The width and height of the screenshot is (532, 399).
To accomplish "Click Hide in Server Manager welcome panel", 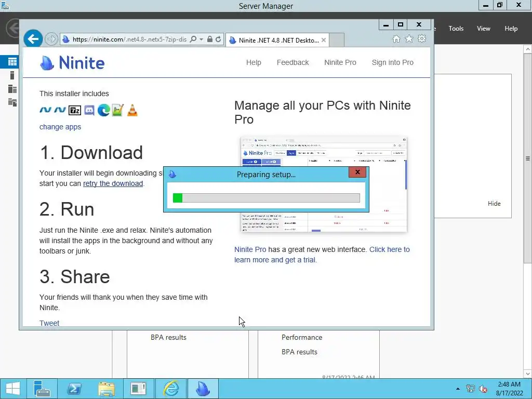I will coord(494,204).
